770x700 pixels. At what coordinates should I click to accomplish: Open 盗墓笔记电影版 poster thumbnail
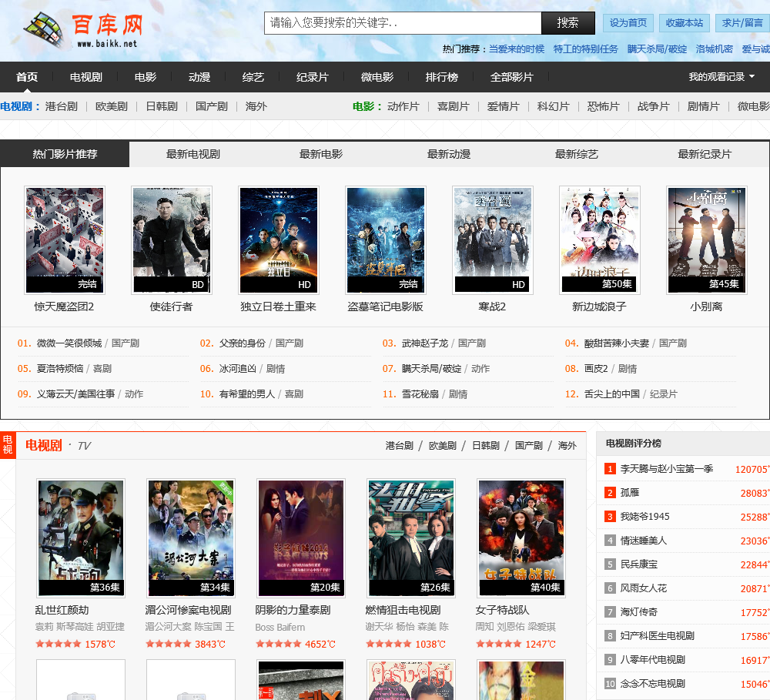386,240
